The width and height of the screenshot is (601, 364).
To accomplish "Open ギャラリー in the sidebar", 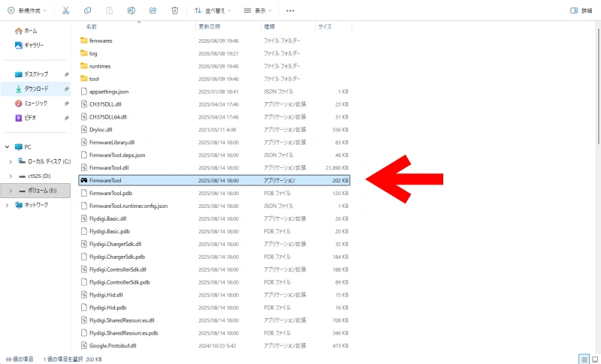I will [29, 45].
